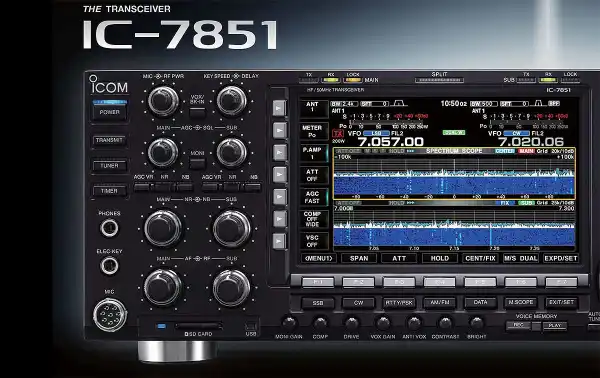Choose the SSB mode button

click(x=318, y=303)
